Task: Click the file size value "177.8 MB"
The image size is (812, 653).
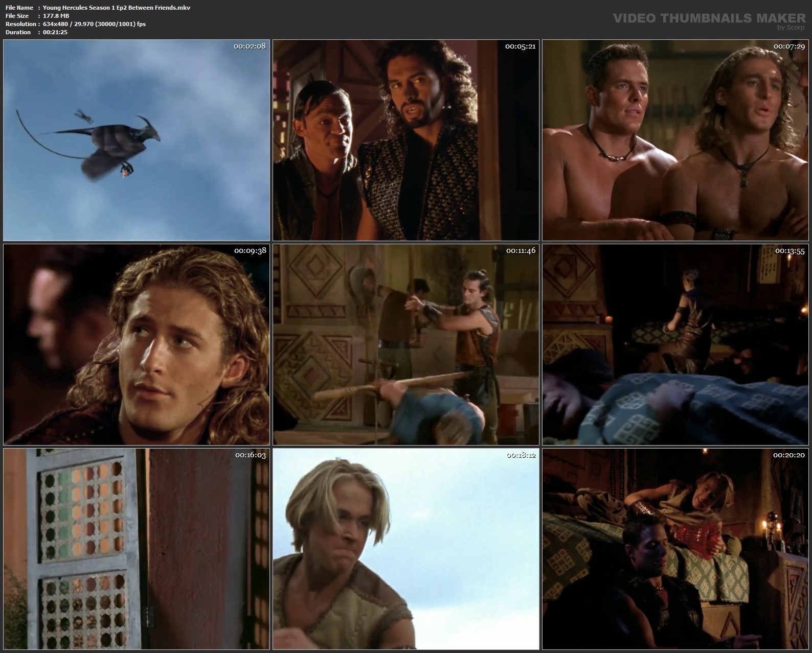Action: pyautogui.click(x=56, y=16)
